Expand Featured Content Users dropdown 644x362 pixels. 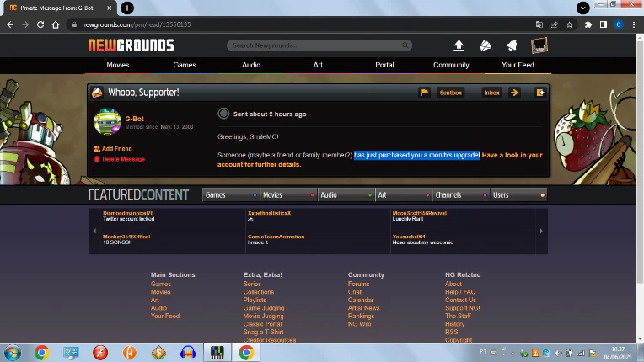click(518, 195)
